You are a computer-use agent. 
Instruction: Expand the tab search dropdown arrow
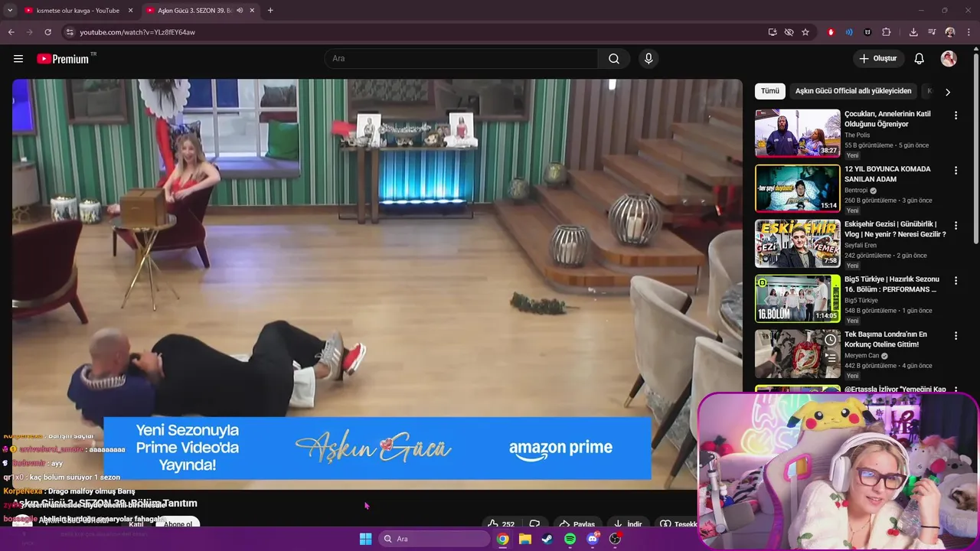pyautogui.click(x=10, y=11)
